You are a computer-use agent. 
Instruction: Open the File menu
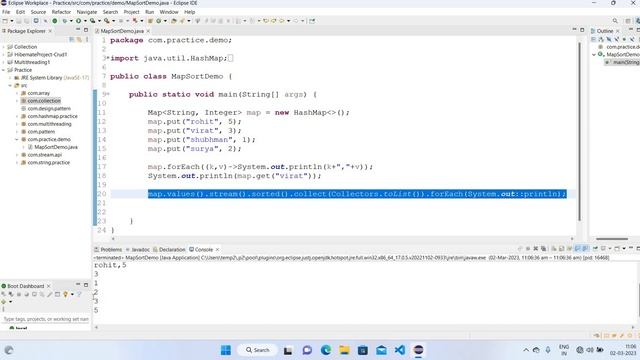point(6,12)
